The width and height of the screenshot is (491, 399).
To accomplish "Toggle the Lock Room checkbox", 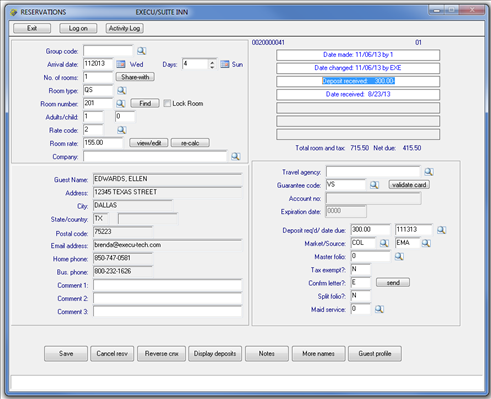I will pos(167,103).
